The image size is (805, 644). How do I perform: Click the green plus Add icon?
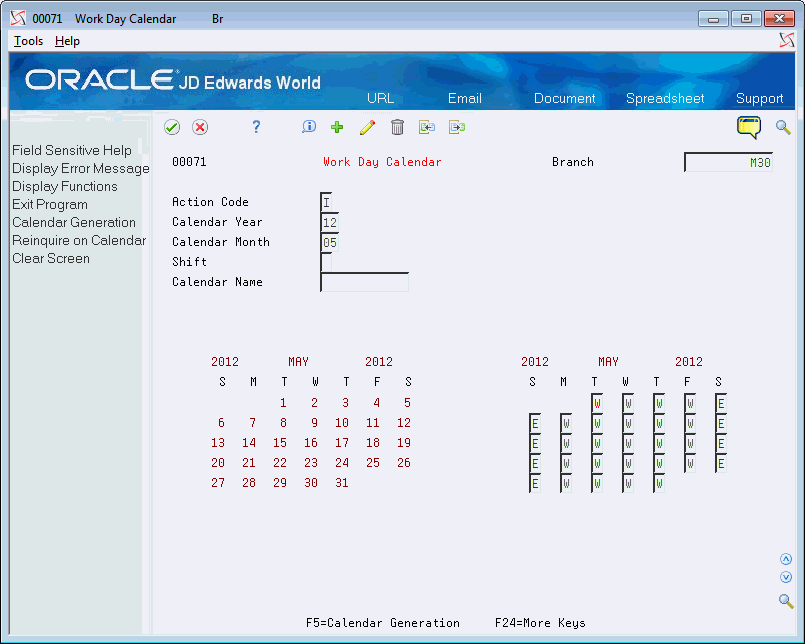click(x=337, y=127)
